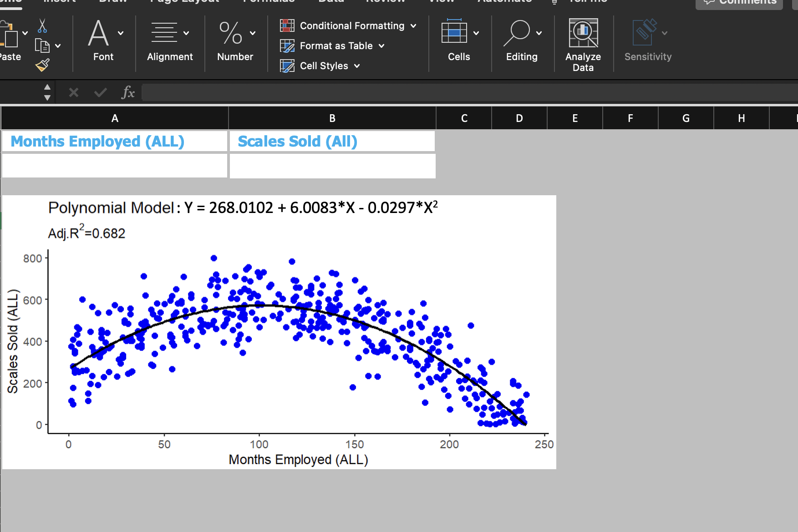Click the Copy icon in clipboard group
Screen dimensions: 798x532
[42, 46]
